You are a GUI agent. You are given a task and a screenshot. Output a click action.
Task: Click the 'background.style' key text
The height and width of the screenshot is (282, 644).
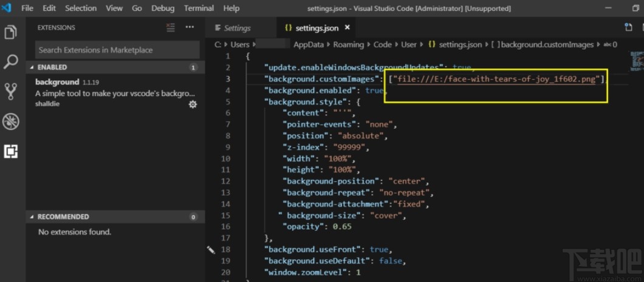point(305,101)
